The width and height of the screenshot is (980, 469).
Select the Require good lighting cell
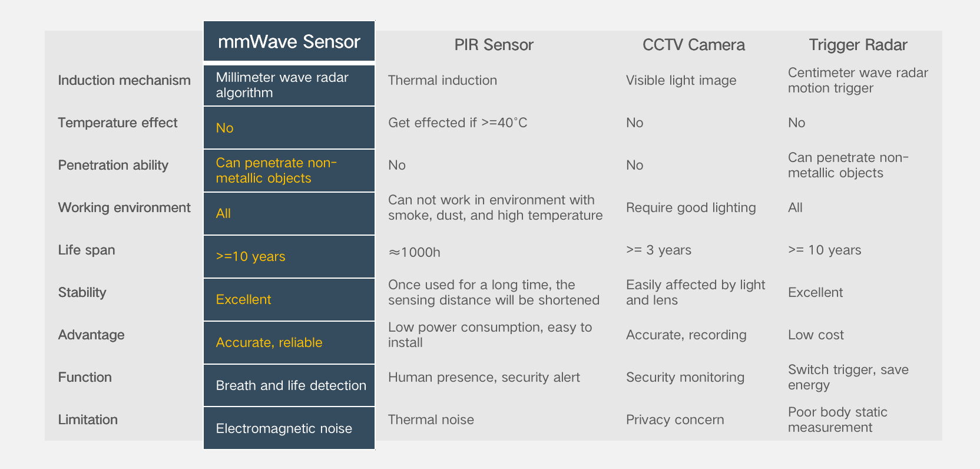[691, 207]
